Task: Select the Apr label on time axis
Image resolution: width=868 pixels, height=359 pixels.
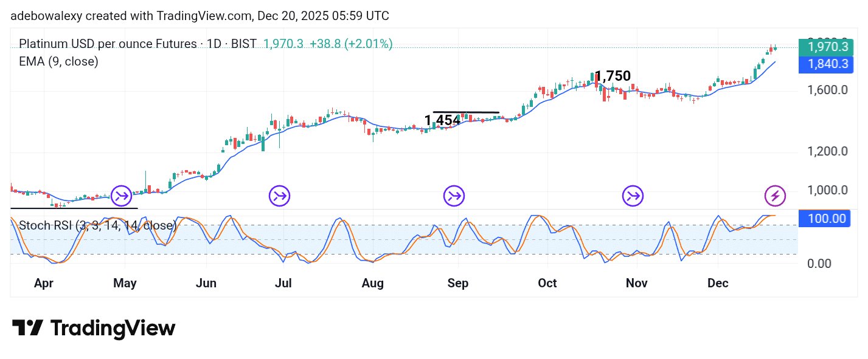Action: 43,283
